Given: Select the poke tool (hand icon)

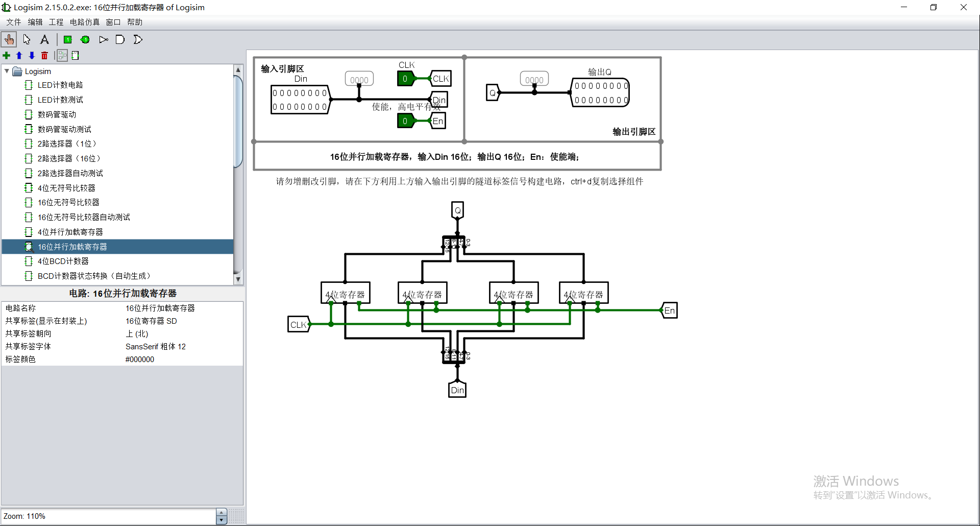Looking at the screenshot, I should pyautogui.click(x=9, y=39).
